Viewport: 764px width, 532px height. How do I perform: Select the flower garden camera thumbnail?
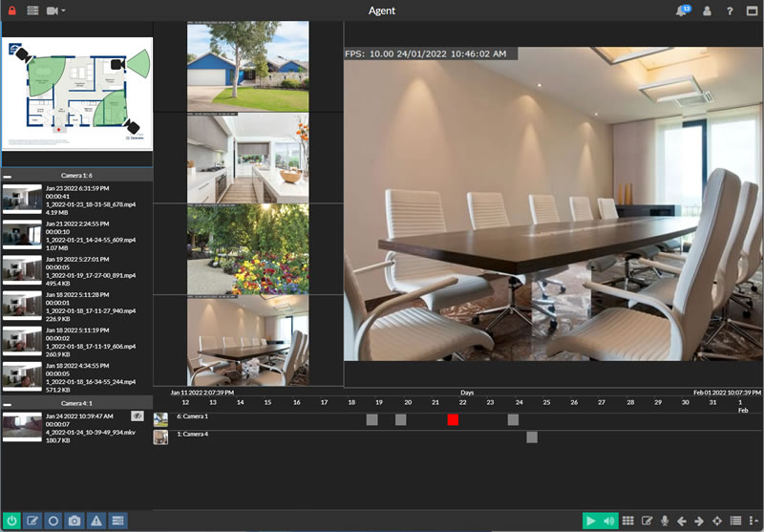click(x=247, y=249)
